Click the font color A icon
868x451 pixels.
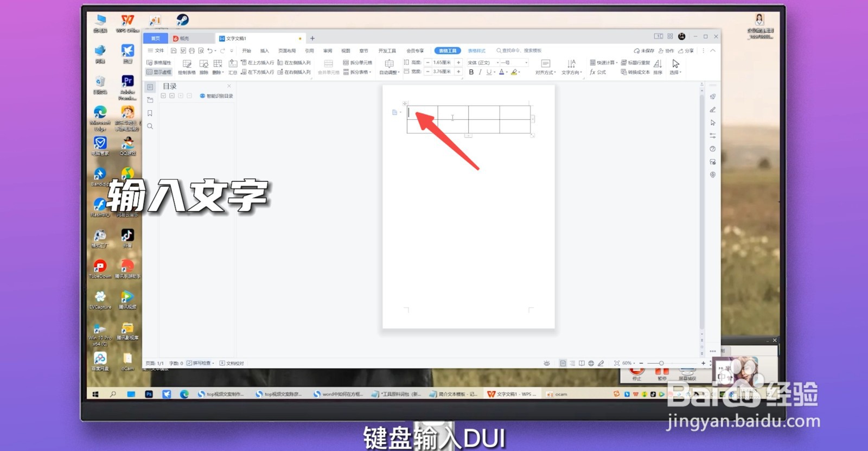[501, 72]
